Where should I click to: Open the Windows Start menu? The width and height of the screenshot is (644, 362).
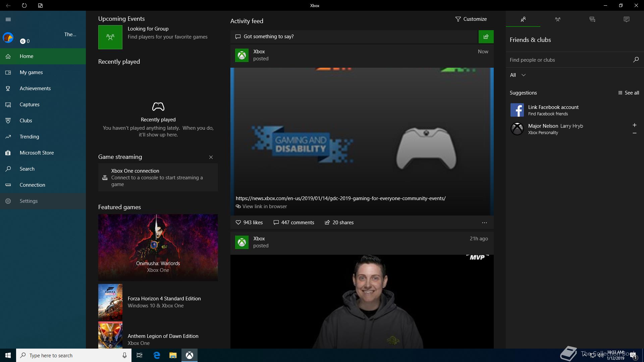click(8, 355)
